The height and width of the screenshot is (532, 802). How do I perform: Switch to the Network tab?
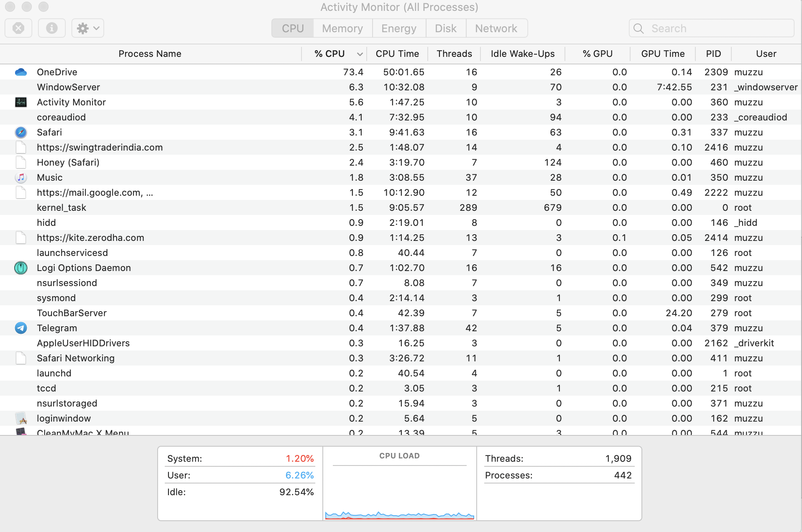[496, 28]
